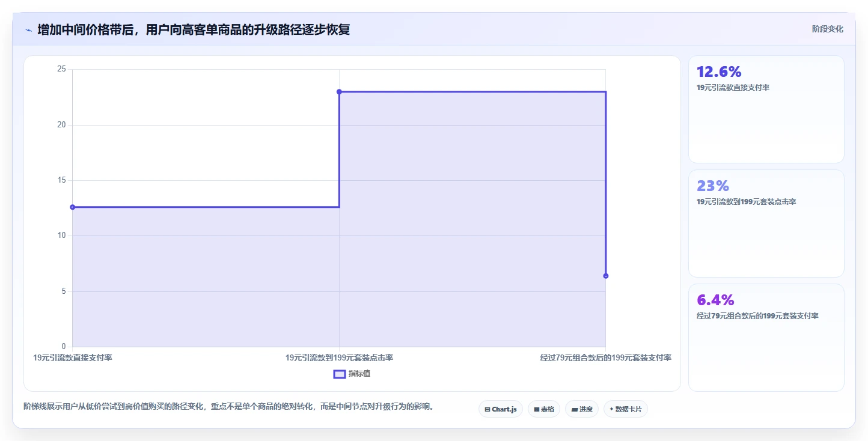Select the 进度 tag pill
This screenshot has width=868, height=441.
point(582,409)
